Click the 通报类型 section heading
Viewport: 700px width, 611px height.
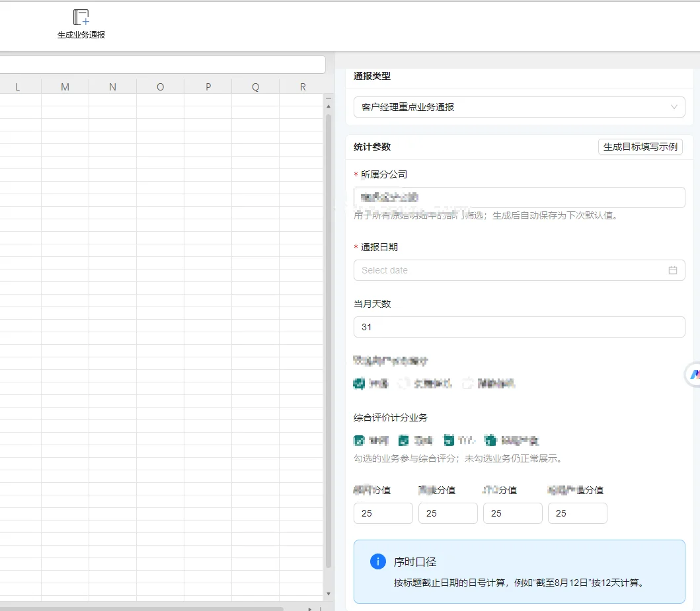point(372,76)
